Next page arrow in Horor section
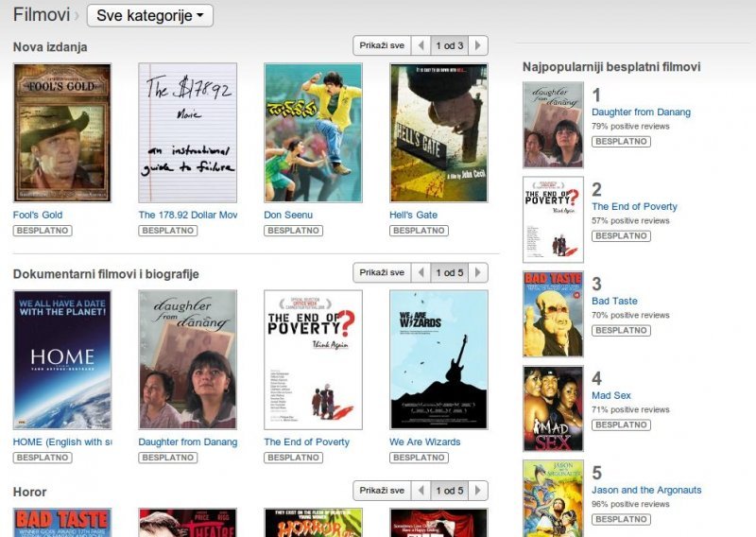Screen dimensions: 756x537 (478, 490)
